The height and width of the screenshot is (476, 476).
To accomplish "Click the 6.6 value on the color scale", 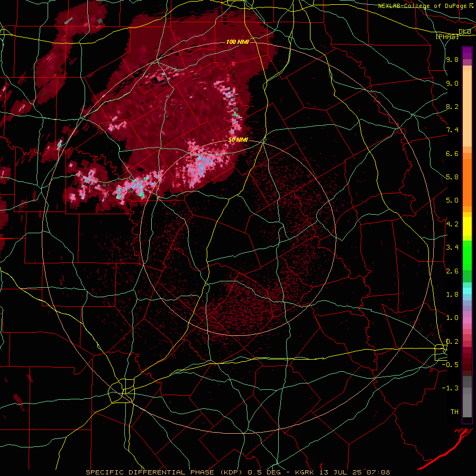I will click(x=452, y=153).
